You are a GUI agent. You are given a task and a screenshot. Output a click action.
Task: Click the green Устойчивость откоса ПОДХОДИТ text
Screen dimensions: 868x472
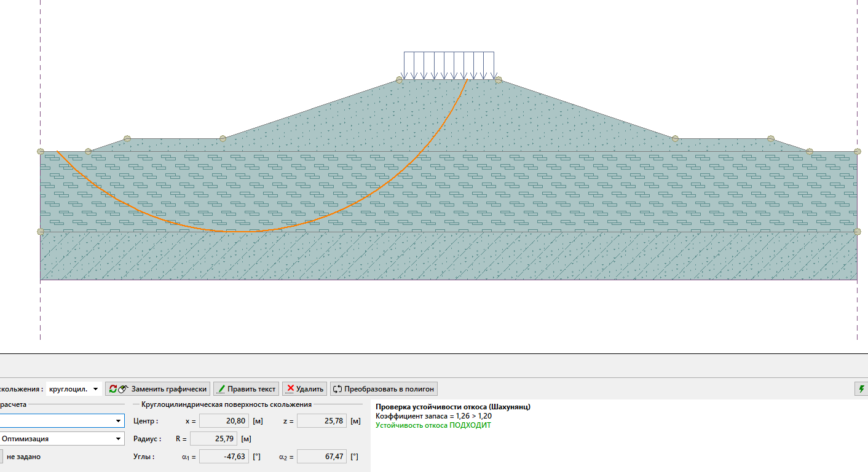(433, 425)
